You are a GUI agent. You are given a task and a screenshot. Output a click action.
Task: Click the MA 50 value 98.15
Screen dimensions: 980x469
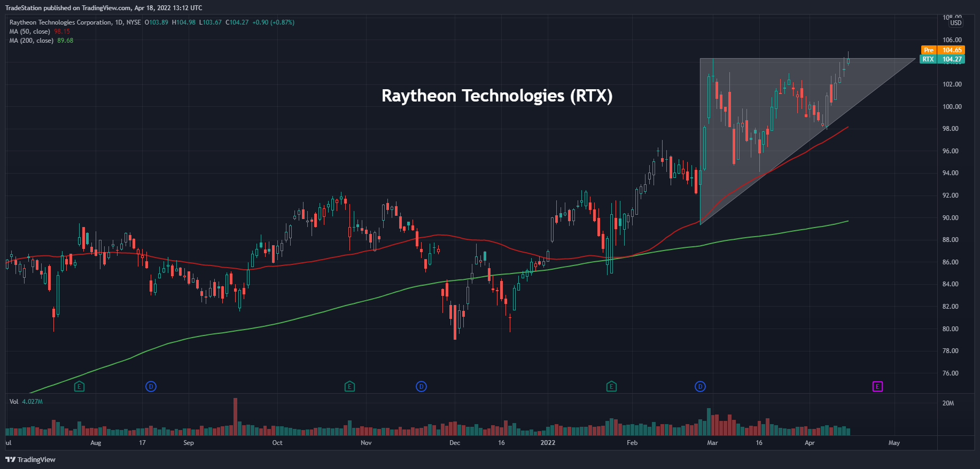point(62,32)
